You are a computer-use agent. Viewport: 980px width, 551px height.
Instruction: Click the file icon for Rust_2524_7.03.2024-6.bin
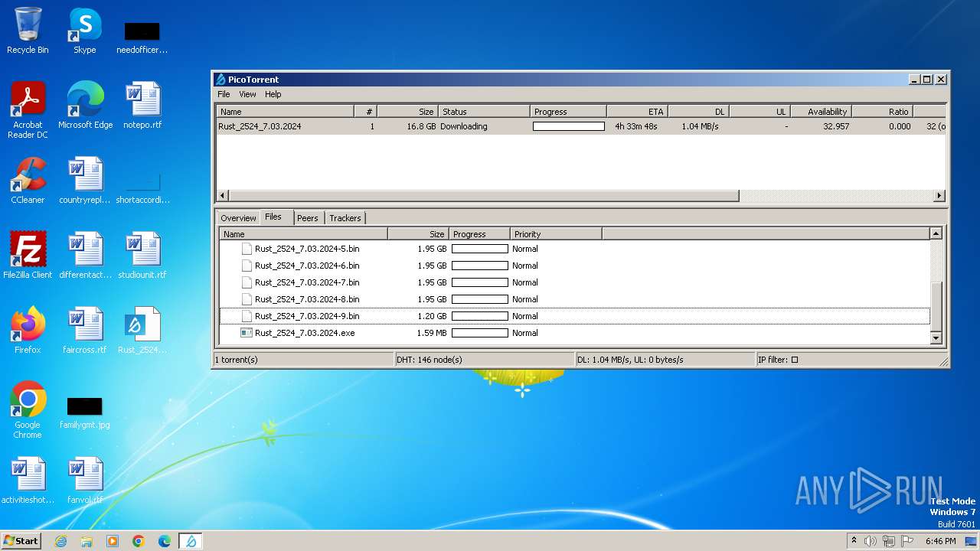(247, 266)
